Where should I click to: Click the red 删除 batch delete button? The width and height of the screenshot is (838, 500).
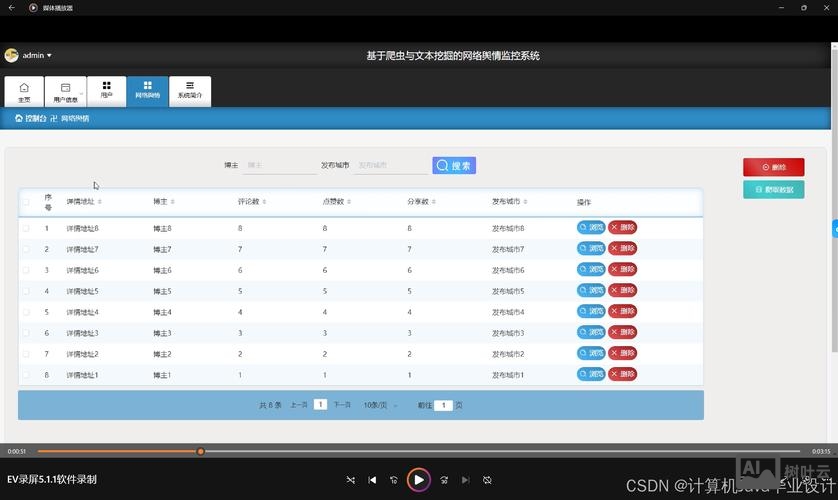(773, 167)
